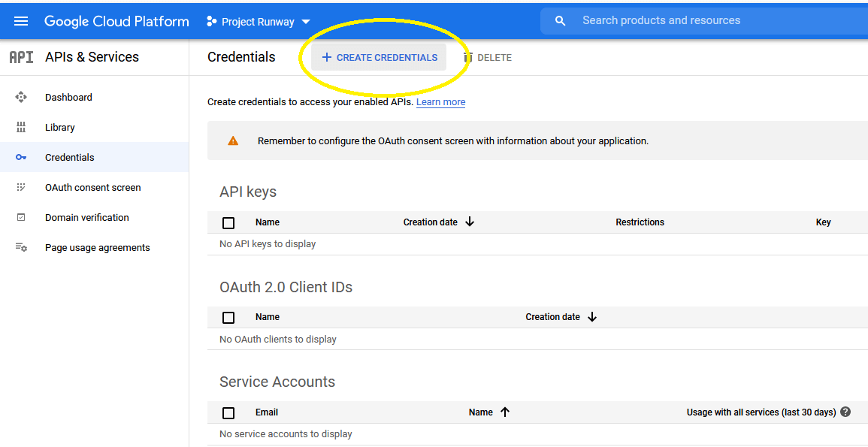The width and height of the screenshot is (868, 447).
Task: Click the Domain verification icon
Action: [x=21, y=217]
